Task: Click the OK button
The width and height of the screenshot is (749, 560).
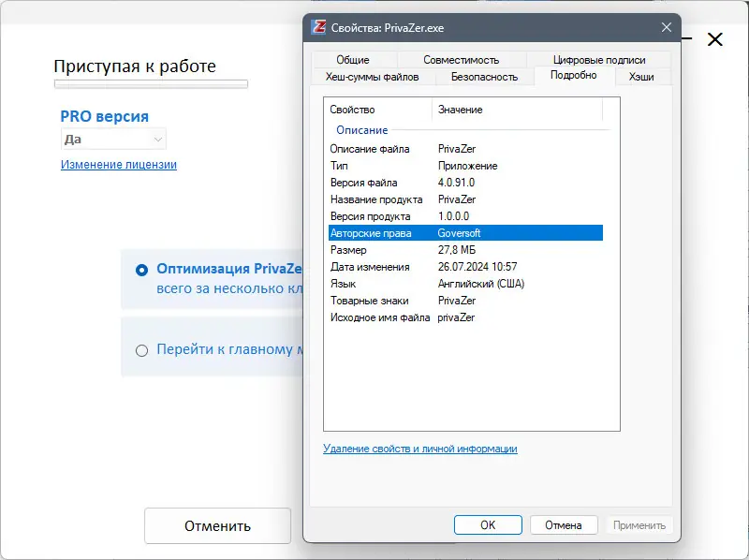Action: point(488,525)
